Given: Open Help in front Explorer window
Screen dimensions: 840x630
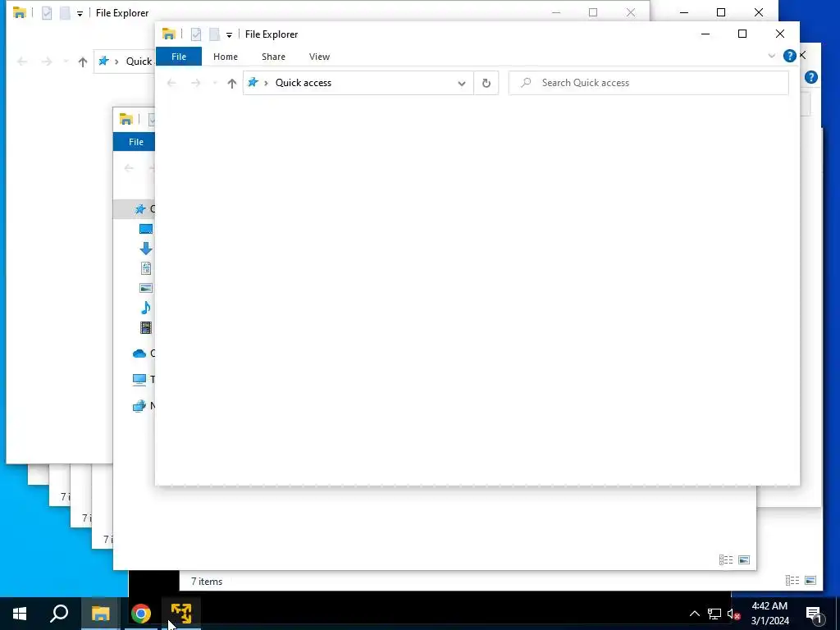Looking at the screenshot, I should (789, 56).
